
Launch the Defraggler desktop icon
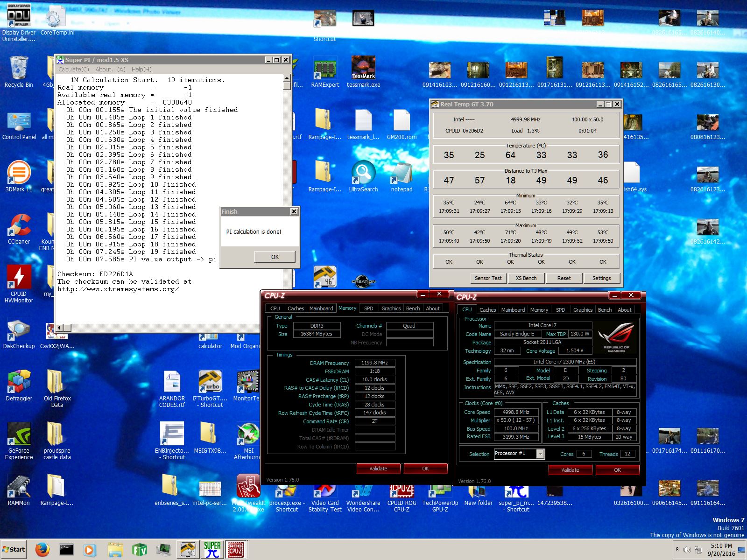(19, 385)
